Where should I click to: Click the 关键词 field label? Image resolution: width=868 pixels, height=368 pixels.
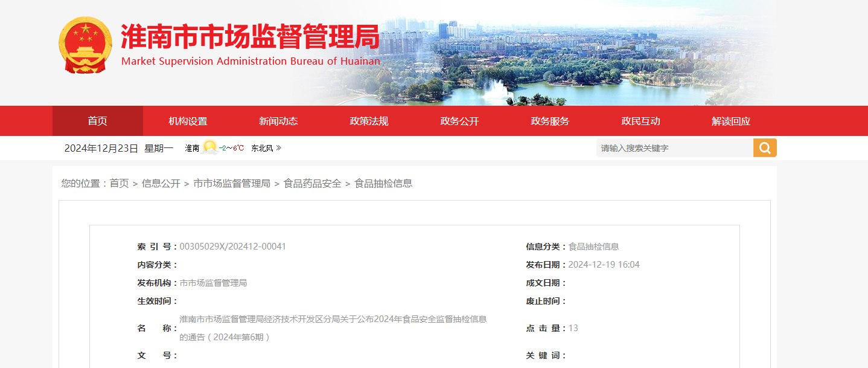click(x=545, y=355)
